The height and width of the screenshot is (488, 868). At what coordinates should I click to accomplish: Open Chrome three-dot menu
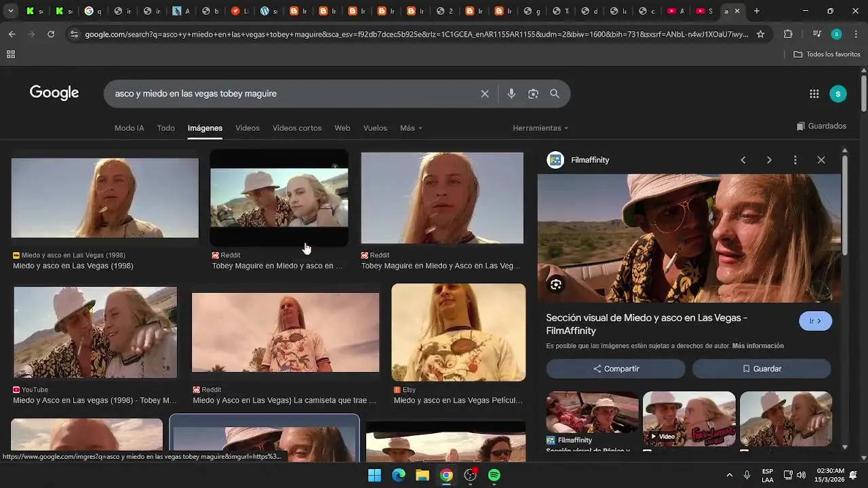pyautogui.click(x=855, y=34)
